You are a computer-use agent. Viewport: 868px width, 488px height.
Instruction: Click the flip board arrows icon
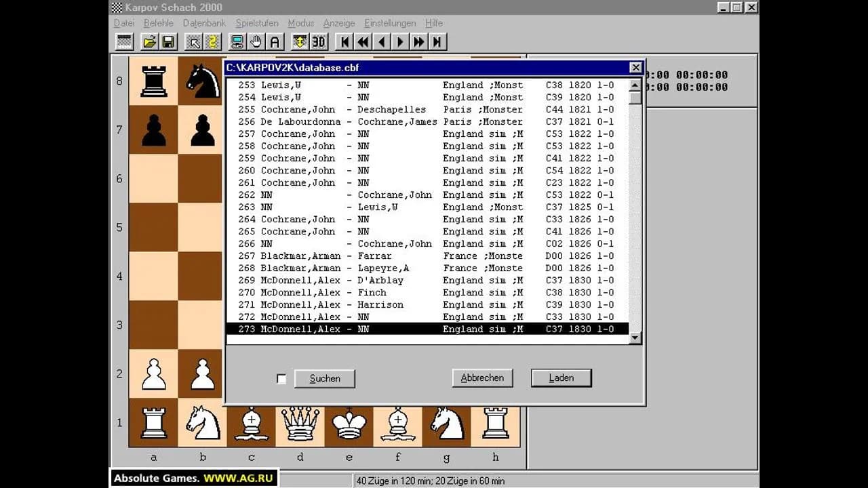(300, 42)
